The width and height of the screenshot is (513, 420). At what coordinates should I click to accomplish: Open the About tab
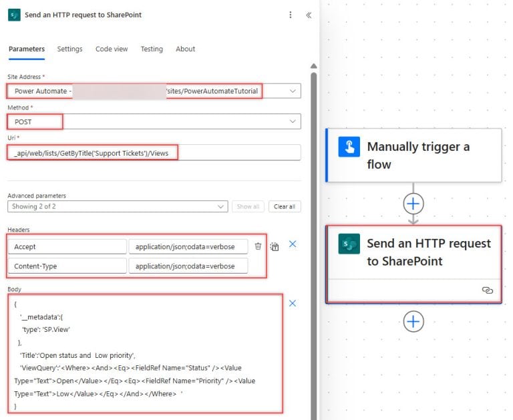(x=185, y=49)
